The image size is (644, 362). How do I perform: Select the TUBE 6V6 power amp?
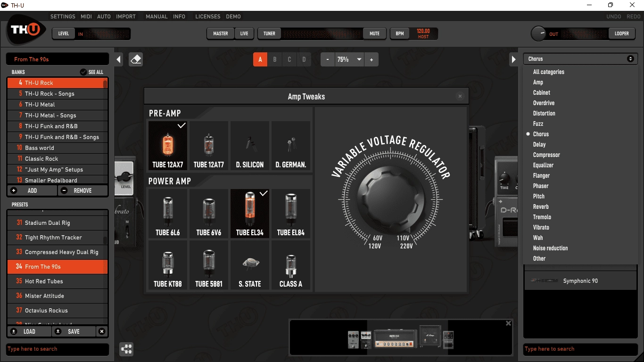pos(209,214)
